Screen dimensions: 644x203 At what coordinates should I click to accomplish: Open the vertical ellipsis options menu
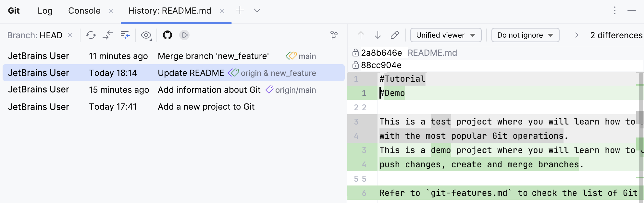(x=614, y=10)
